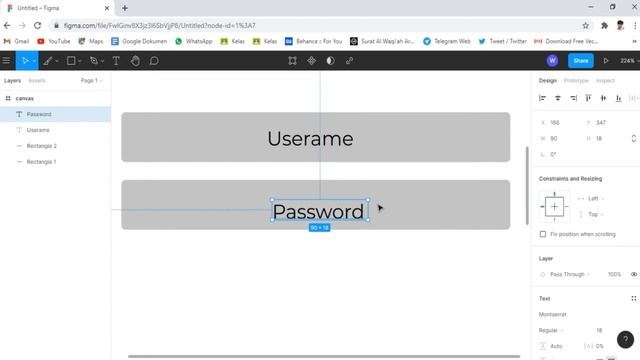Go back in browser history

point(7,25)
